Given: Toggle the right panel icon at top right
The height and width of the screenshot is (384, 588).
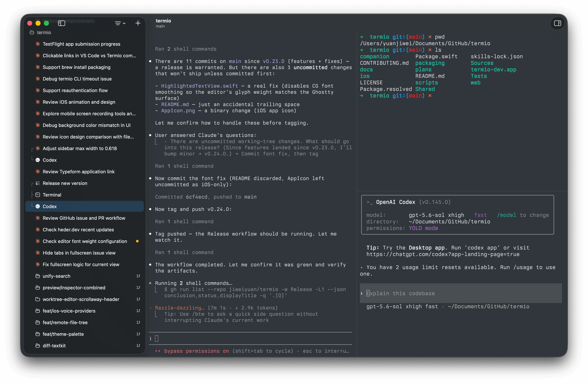Looking at the screenshot, I should click(557, 23).
